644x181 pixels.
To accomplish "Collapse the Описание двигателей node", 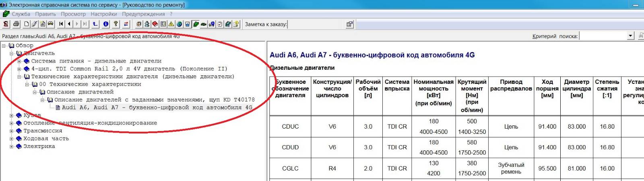I will (35, 92).
